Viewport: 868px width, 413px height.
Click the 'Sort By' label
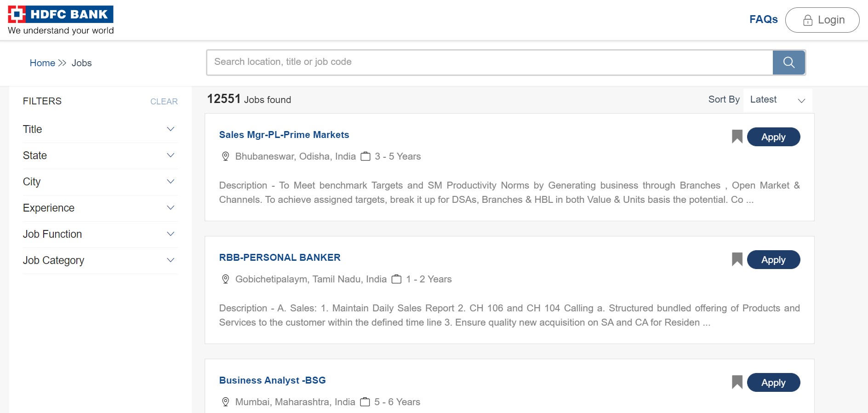pos(724,99)
